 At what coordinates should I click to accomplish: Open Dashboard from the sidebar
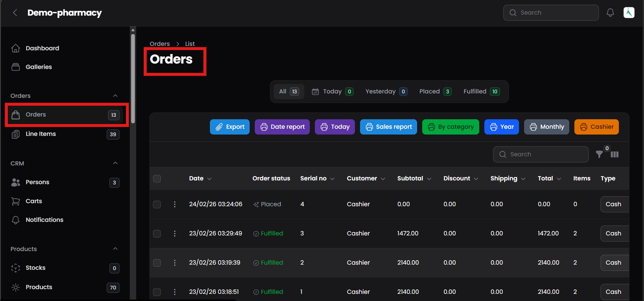(42, 48)
